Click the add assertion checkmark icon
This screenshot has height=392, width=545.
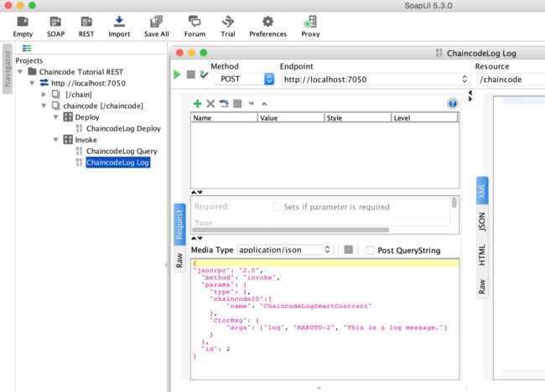point(204,74)
